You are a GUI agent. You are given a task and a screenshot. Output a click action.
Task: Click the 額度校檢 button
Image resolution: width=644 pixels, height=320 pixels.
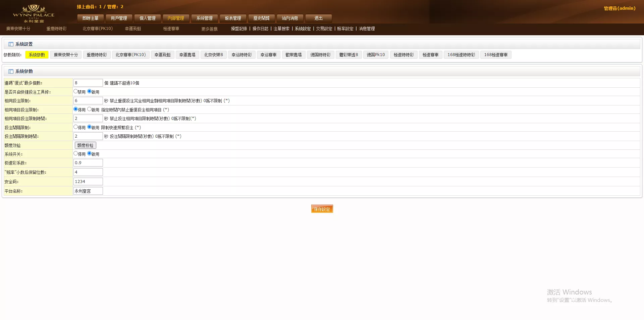(86, 145)
